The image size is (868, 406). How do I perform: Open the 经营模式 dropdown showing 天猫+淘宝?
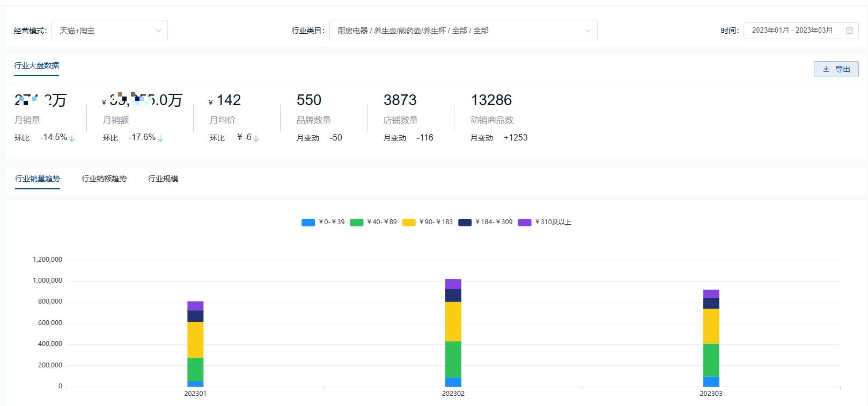tap(109, 31)
